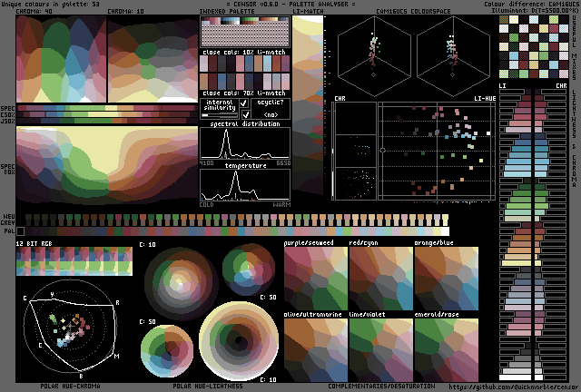The image size is (581, 392).
Task: Click the temperature graph
Action: point(245,185)
